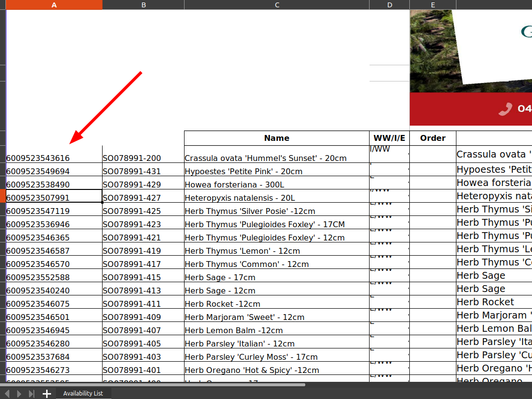Select column A header
The width and height of the screenshot is (532, 399).
tap(54, 5)
